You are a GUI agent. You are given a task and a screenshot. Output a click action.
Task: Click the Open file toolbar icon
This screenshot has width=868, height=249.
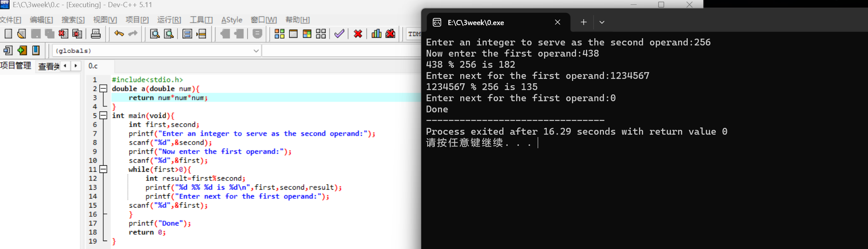(22, 34)
